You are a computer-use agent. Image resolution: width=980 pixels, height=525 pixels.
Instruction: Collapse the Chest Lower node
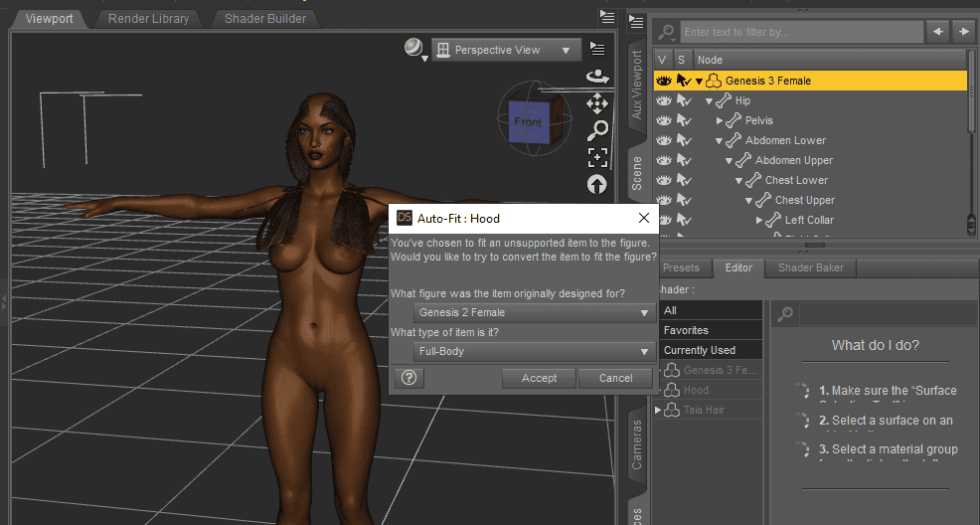click(738, 181)
